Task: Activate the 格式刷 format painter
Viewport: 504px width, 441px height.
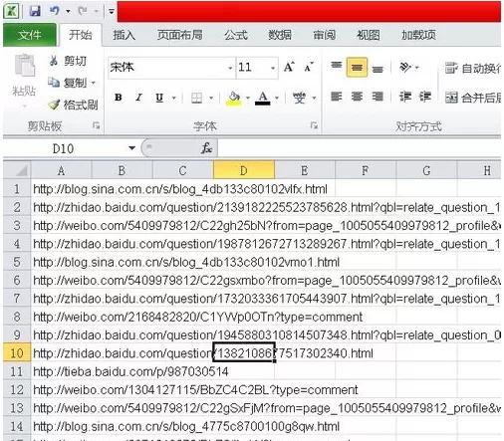Action: [73, 105]
